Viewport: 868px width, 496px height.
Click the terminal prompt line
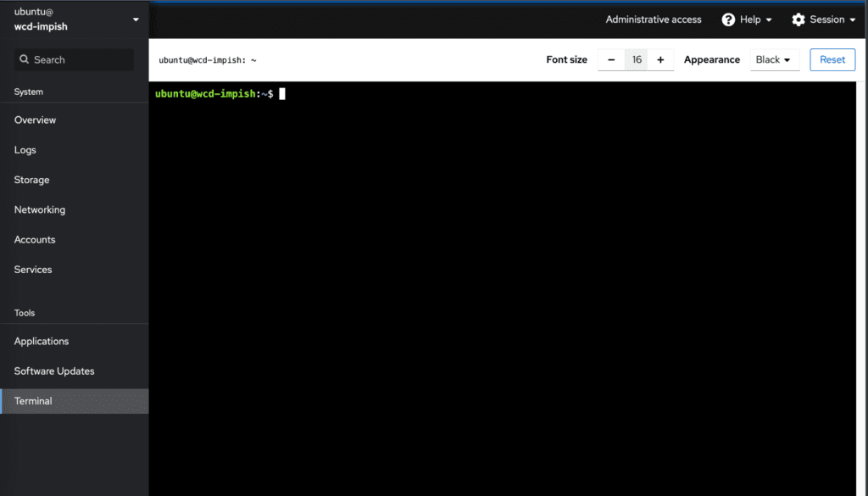tap(220, 94)
